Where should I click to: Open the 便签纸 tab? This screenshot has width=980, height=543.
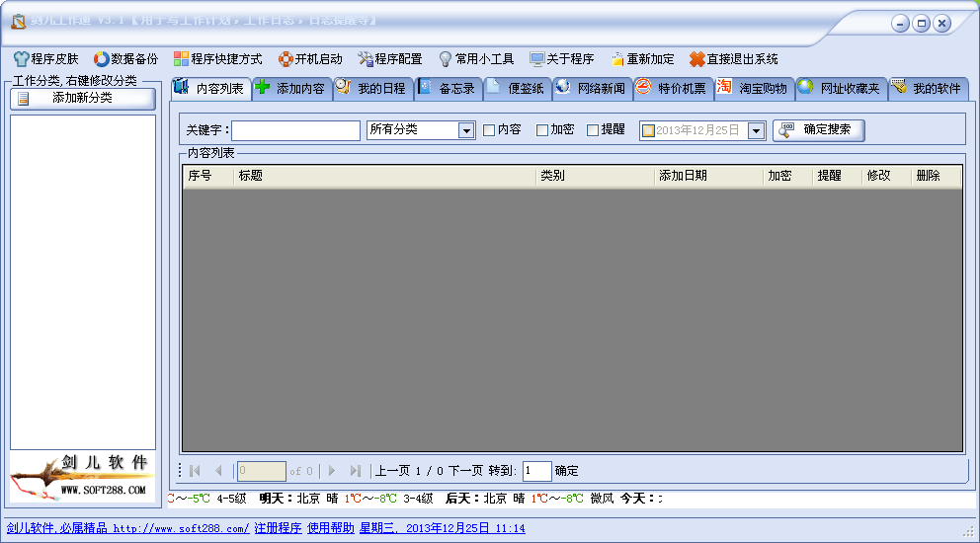(x=517, y=89)
